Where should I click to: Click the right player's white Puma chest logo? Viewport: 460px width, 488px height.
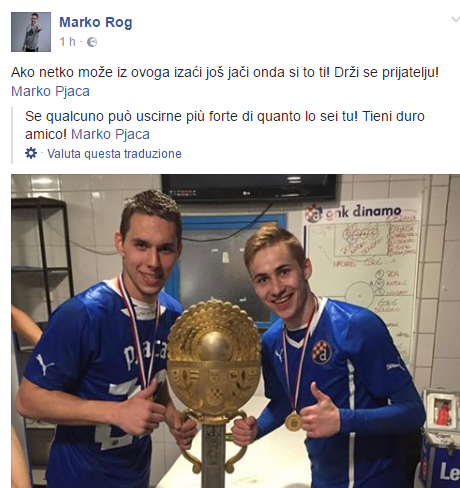click(x=279, y=355)
